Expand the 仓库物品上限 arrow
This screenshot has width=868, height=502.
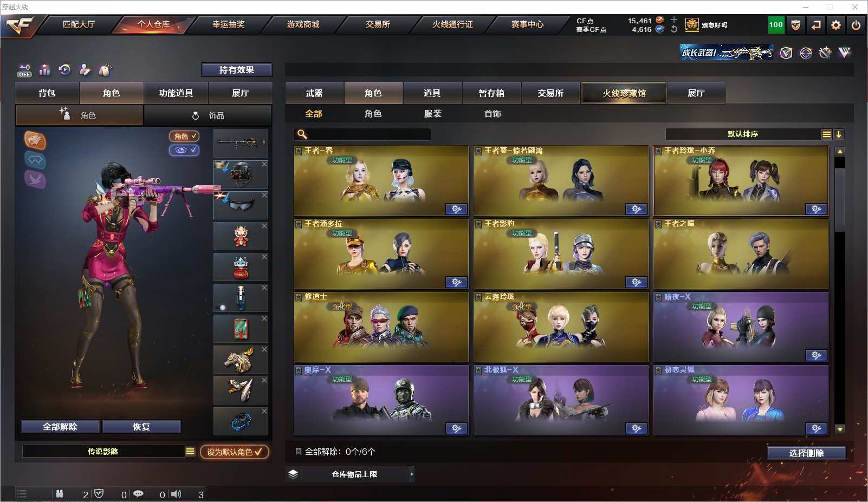(x=412, y=474)
